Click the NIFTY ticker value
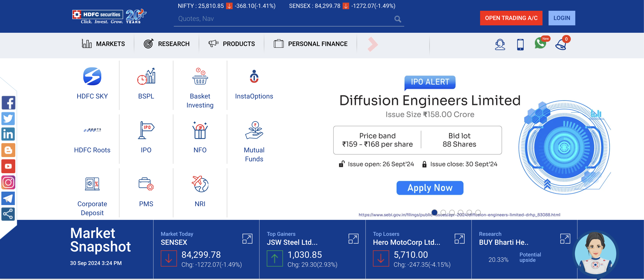644x280 pixels. point(211,6)
